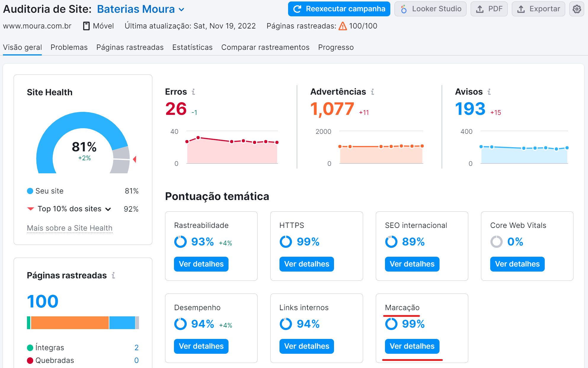The width and height of the screenshot is (588, 368).
Task: Open the Estatísticas tab
Action: click(x=192, y=47)
